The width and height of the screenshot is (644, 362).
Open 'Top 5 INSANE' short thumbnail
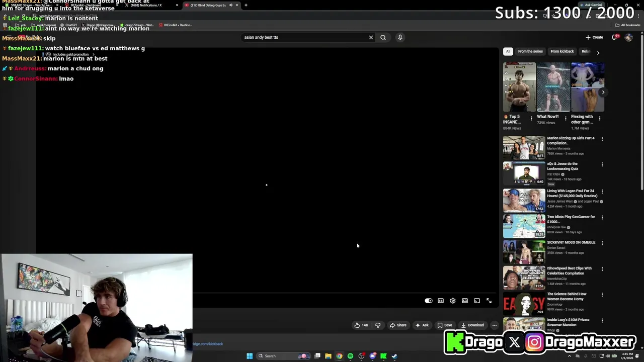coord(519,87)
